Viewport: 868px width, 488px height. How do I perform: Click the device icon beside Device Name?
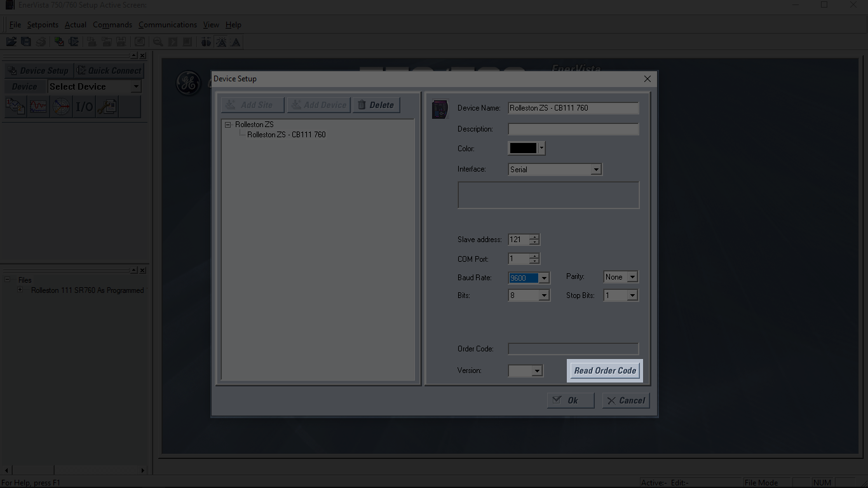point(440,109)
